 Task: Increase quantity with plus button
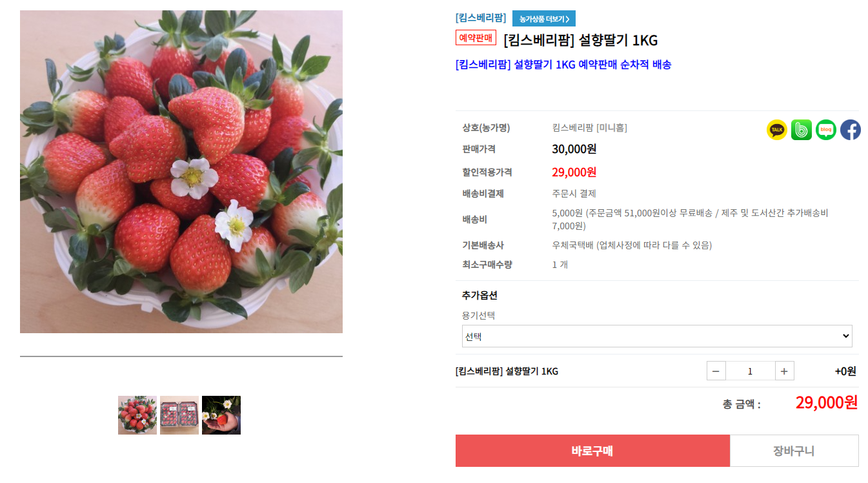pyautogui.click(x=784, y=371)
